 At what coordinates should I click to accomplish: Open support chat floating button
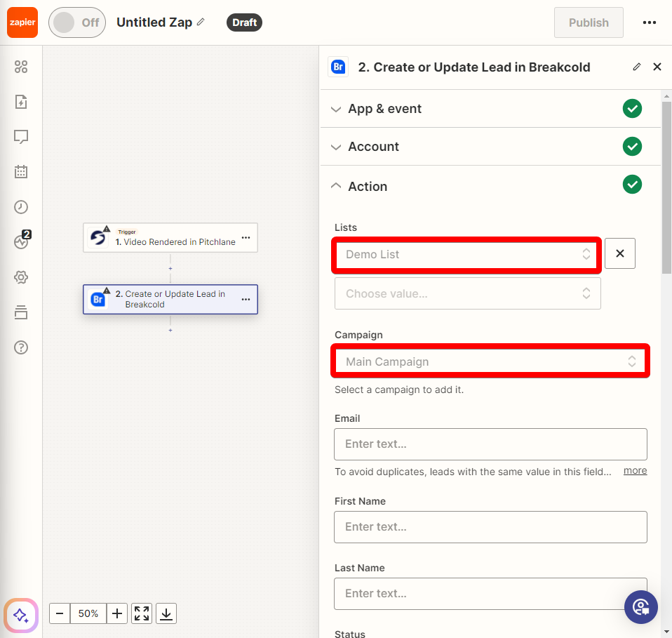pyautogui.click(x=641, y=607)
